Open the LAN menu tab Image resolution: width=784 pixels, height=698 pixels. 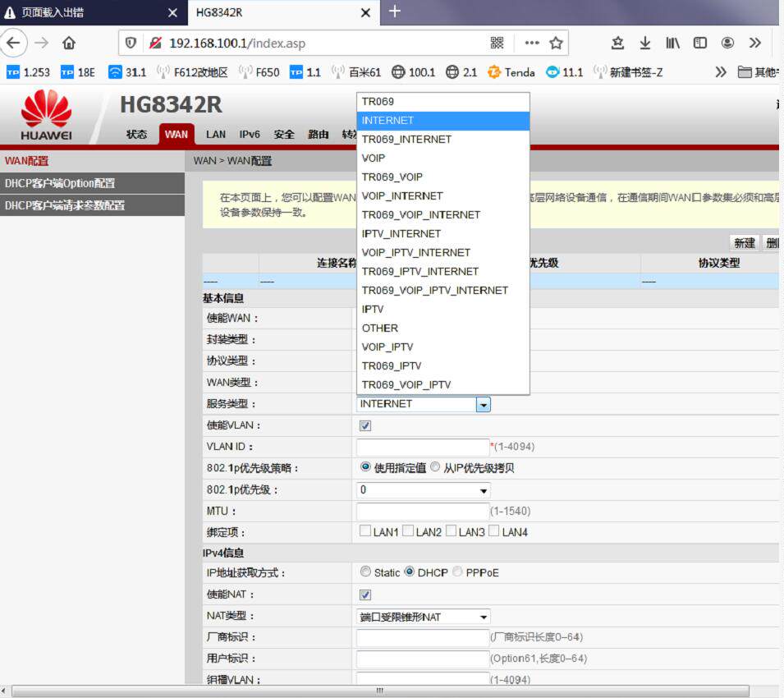(x=216, y=134)
